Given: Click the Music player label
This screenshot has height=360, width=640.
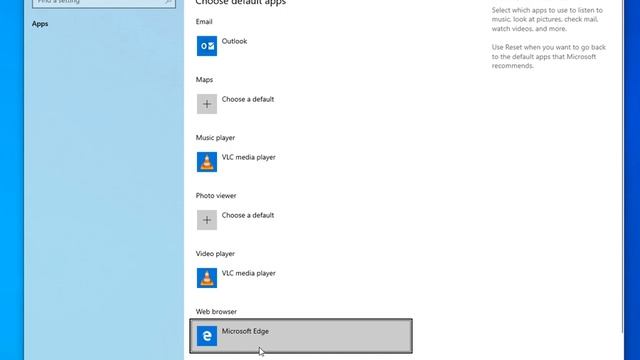Looking at the screenshot, I should pos(215,138).
